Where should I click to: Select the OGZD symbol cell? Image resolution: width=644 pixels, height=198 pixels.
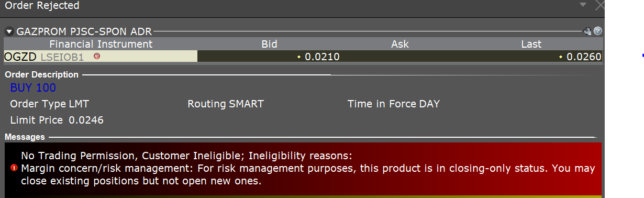101,57
